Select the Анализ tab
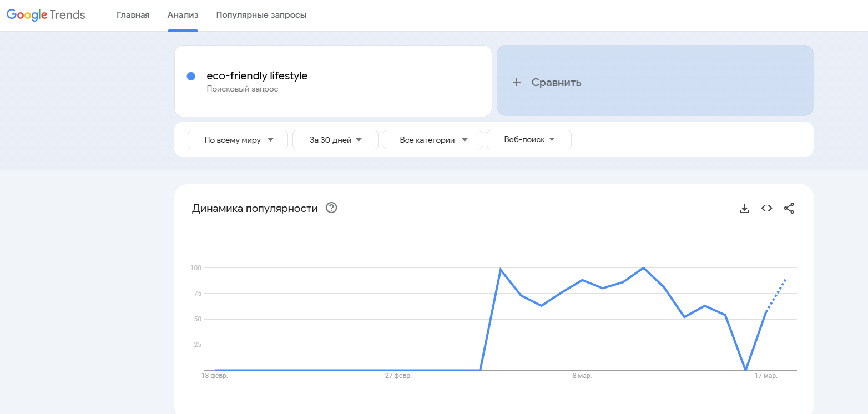 click(183, 15)
